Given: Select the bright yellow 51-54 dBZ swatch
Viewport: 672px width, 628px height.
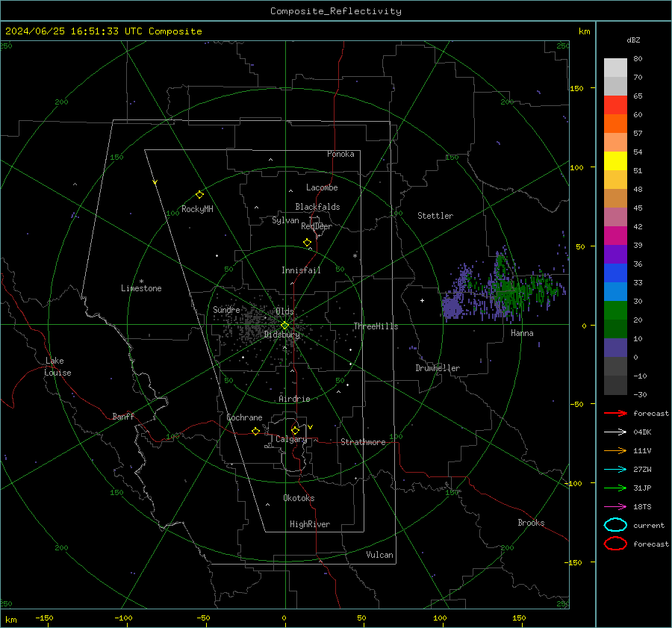Looking at the screenshot, I should click(615, 161).
